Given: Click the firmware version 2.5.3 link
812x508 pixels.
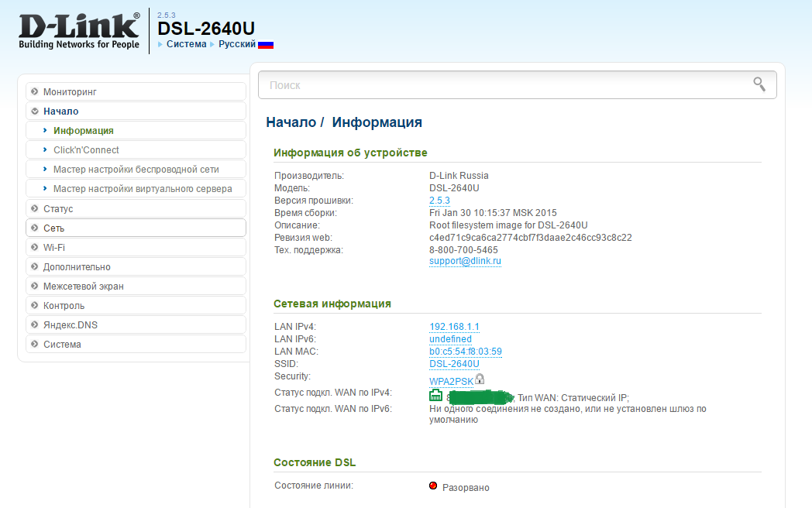Looking at the screenshot, I should pyautogui.click(x=439, y=201).
